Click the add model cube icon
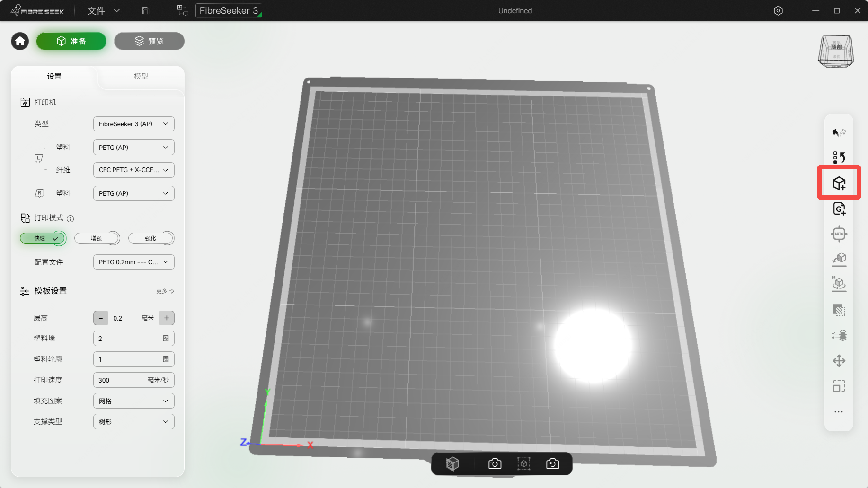Viewport: 868px width, 488px height. pyautogui.click(x=839, y=183)
